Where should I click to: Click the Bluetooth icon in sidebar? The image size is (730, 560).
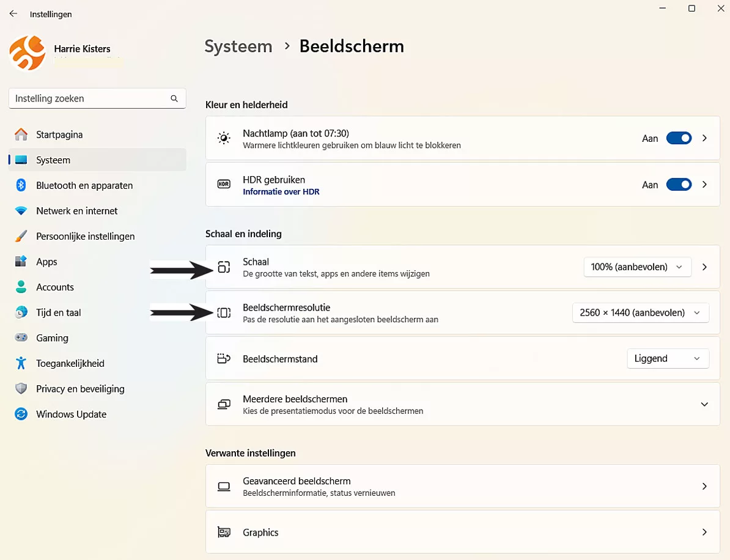pos(21,185)
